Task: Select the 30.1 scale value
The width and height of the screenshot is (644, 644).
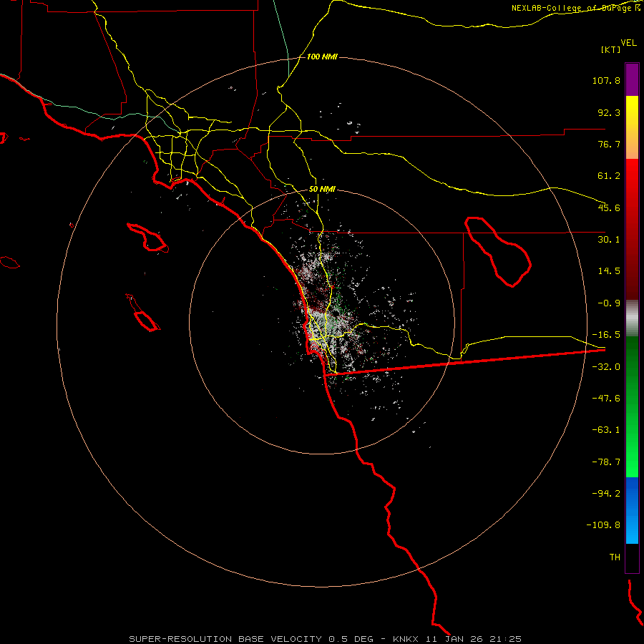Action: [x=609, y=240]
